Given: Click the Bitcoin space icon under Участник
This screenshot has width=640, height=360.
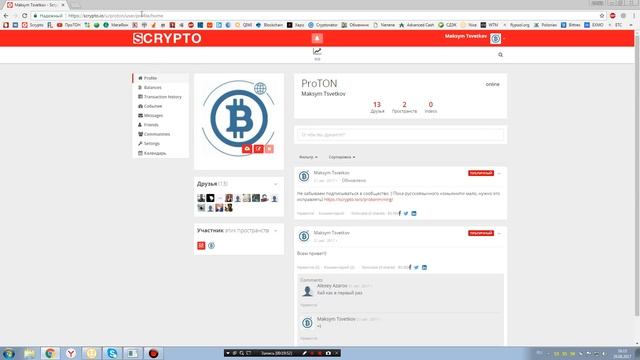Looking at the screenshot, I should coord(211,246).
